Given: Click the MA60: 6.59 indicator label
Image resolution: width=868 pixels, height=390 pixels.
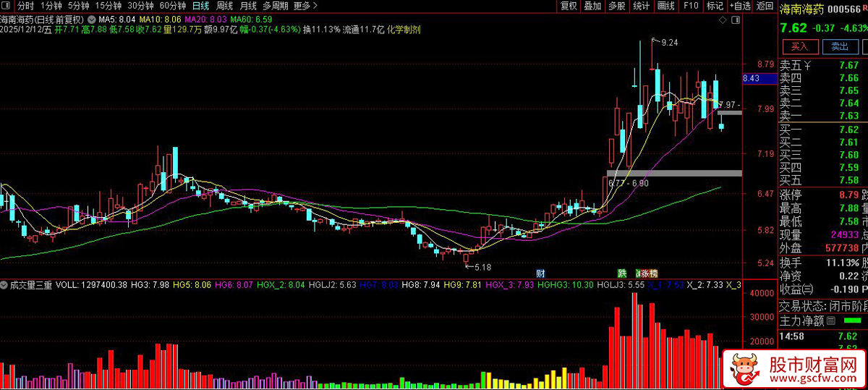Looking at the screenshot, I should point(252,20).
